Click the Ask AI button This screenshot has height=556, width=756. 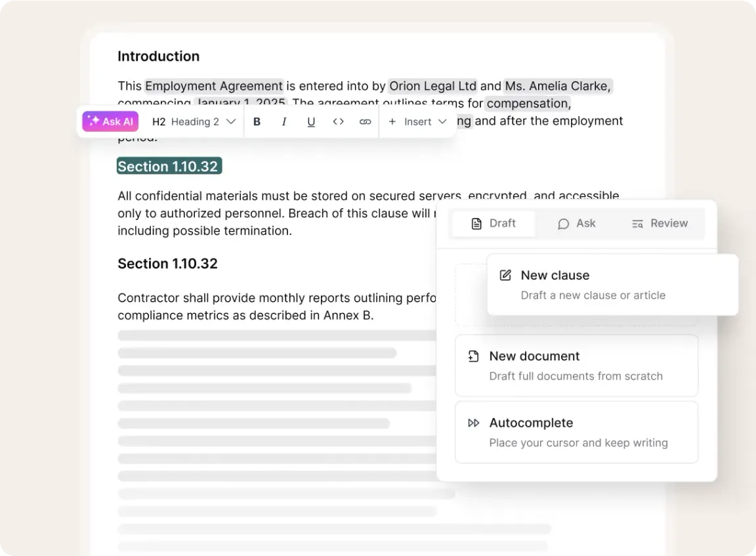[x=110, y=121]
